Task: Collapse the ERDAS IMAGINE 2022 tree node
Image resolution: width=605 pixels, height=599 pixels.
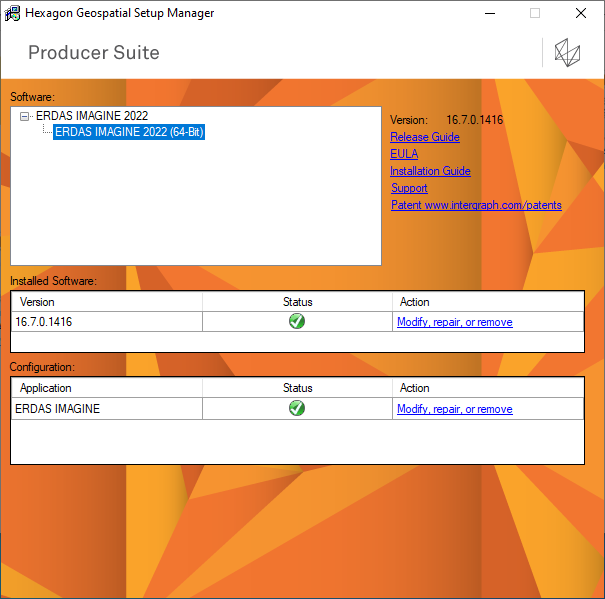Action: (24, 116)
